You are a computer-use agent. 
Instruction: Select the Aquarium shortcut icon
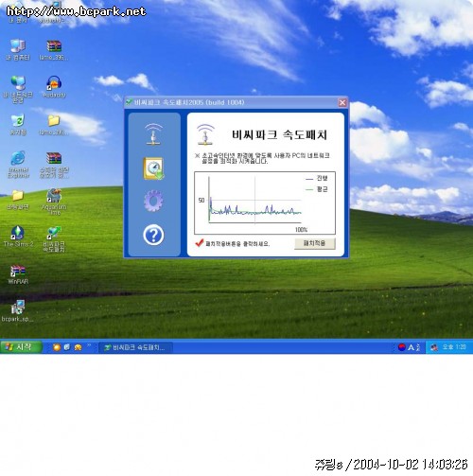point(54,202)
